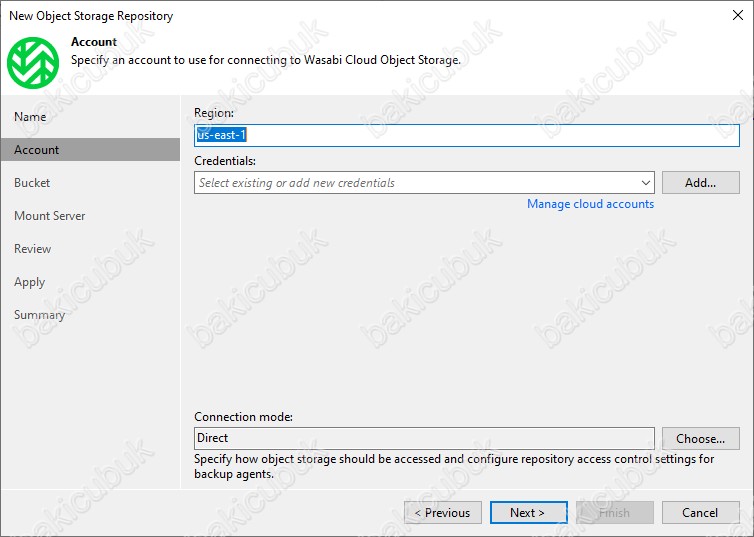Viewport: 754px width, 537px height.
Task: Expand the Credentials dropdown arrow
Action: tap(645, 183)
